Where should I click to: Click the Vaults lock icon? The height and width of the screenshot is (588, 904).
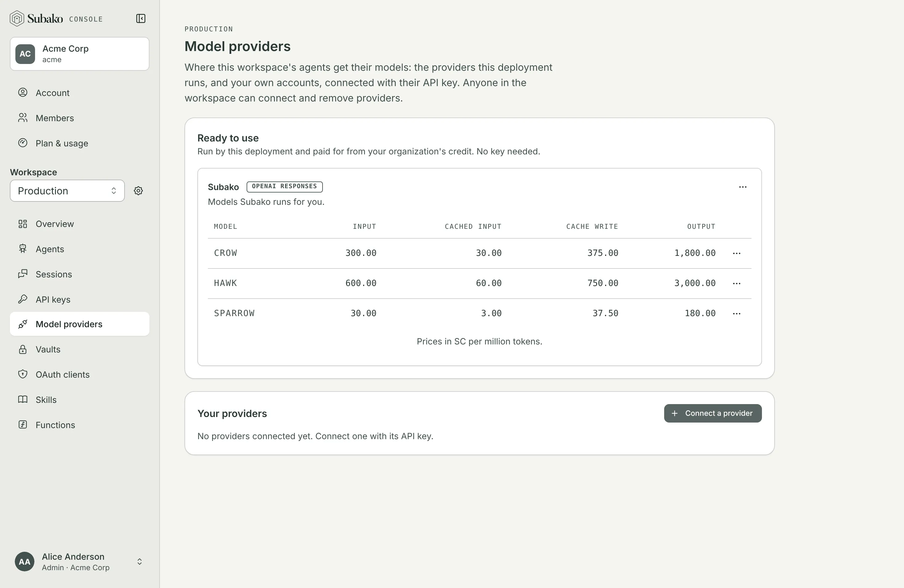[23, 349]
